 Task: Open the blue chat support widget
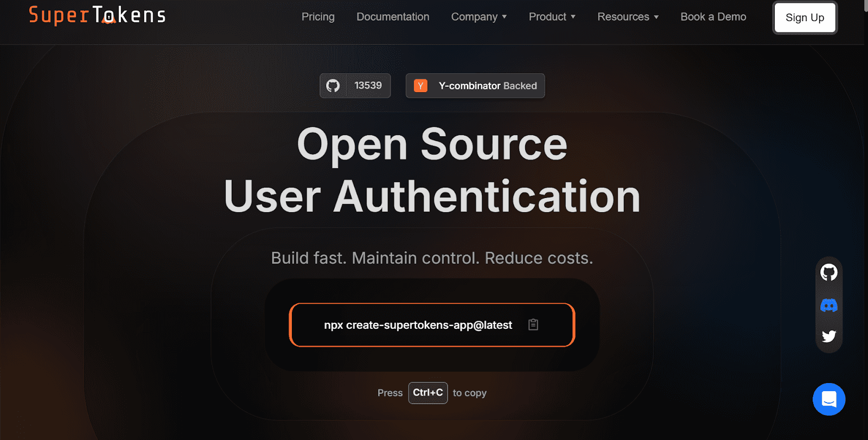tap(828, 399)
